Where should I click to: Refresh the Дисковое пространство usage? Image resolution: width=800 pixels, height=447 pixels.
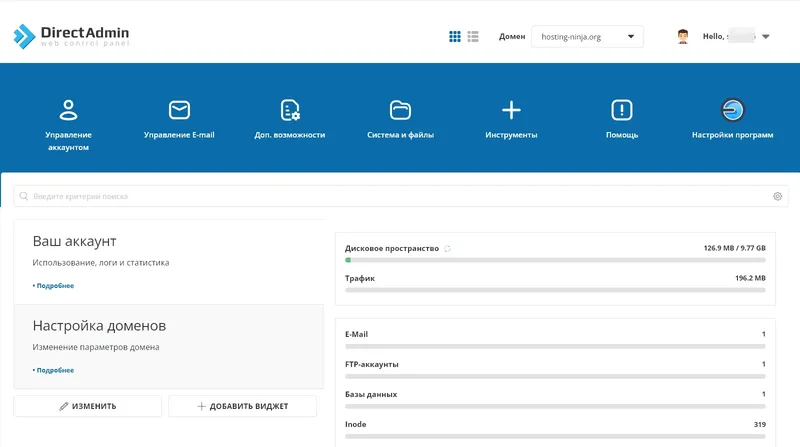pos(447,249)
